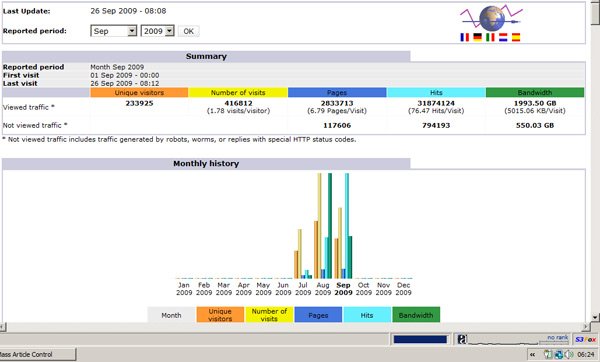Click the OK button for reported period
Viewport: 600px width, 362px height.
[189, 31]
